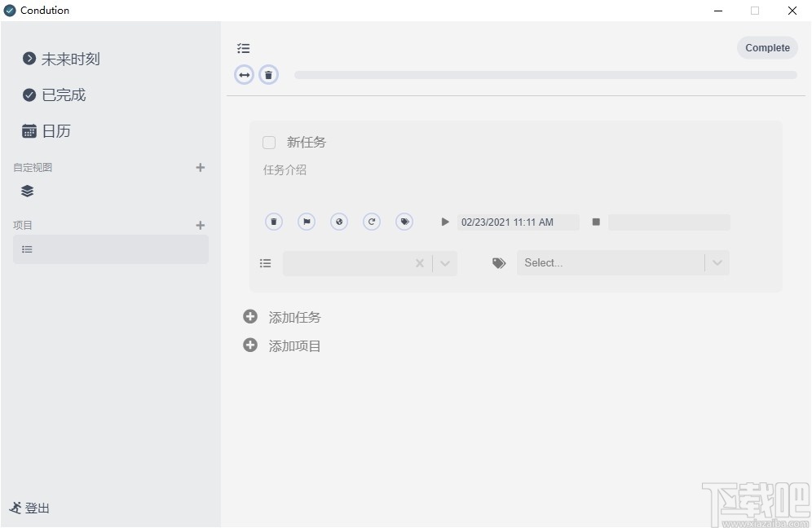Select the highlighted untitled project in the sidebar

[x=111, y=249]
